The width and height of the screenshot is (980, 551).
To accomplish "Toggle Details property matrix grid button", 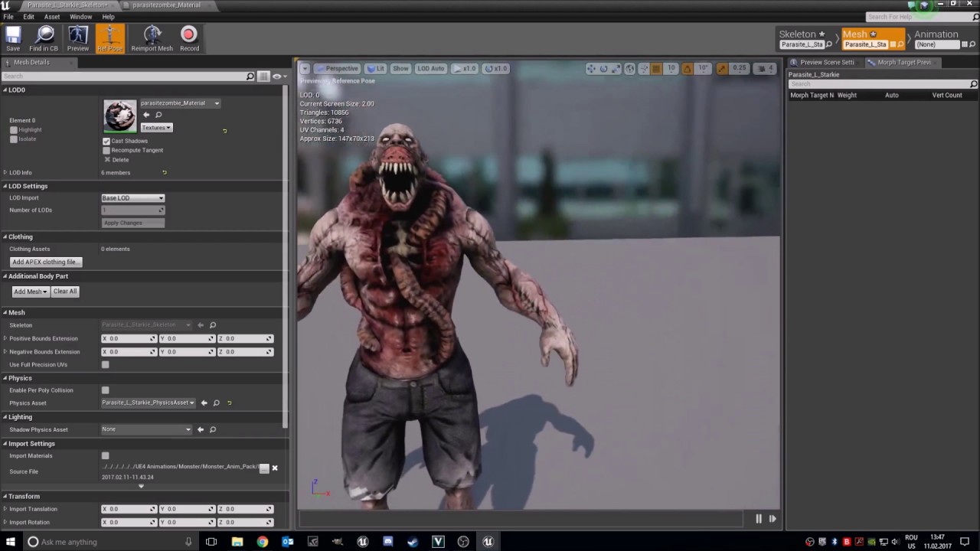I will pos(263,77).
